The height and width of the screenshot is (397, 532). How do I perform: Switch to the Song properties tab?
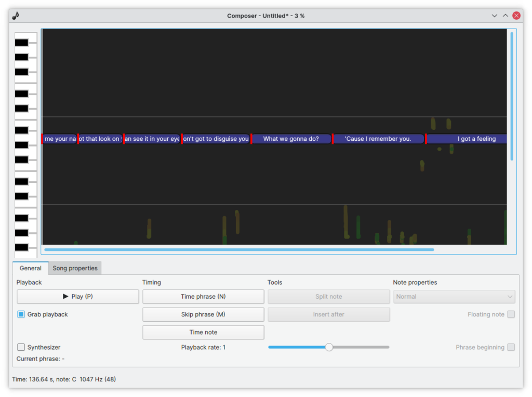[x=75, y=268]
